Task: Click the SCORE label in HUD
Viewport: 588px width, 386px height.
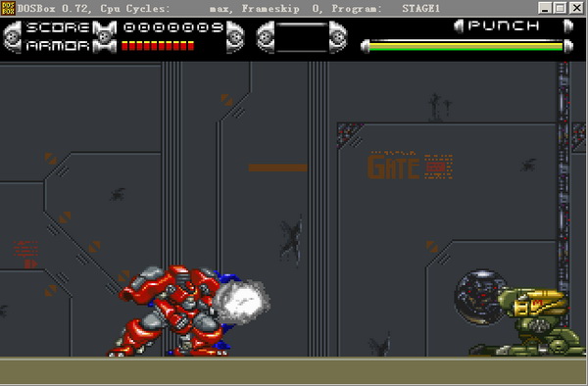Action: (x=58, y=27)
